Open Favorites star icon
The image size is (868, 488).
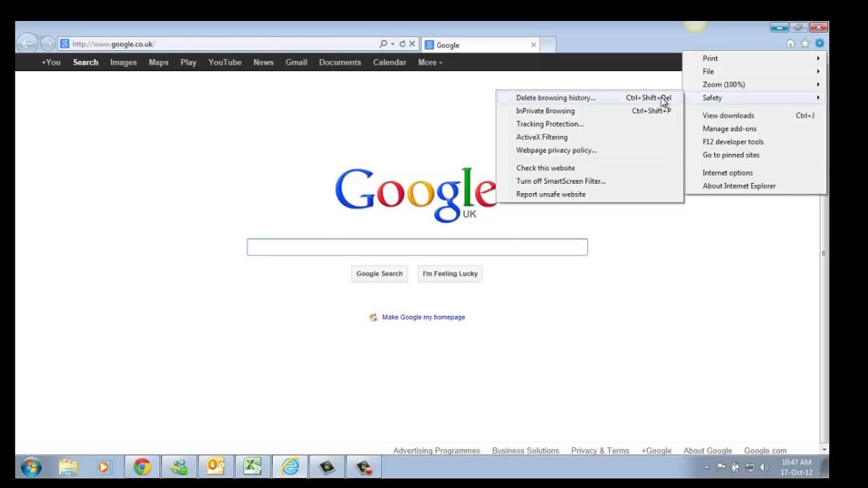pos(805,43)
